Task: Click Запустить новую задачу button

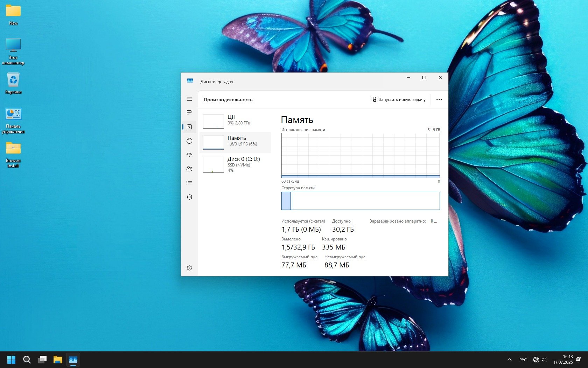Action: 398,100
